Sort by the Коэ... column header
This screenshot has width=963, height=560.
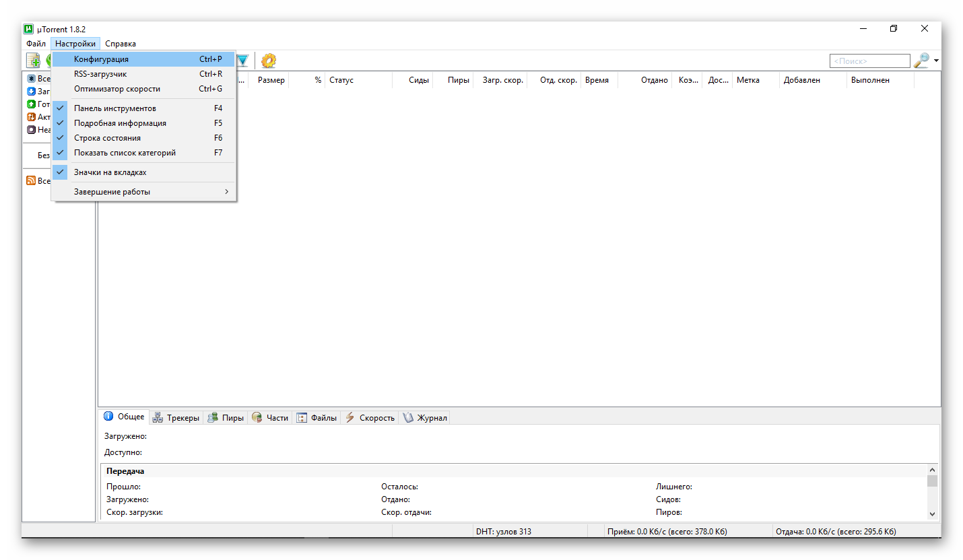tap(687, 80)
